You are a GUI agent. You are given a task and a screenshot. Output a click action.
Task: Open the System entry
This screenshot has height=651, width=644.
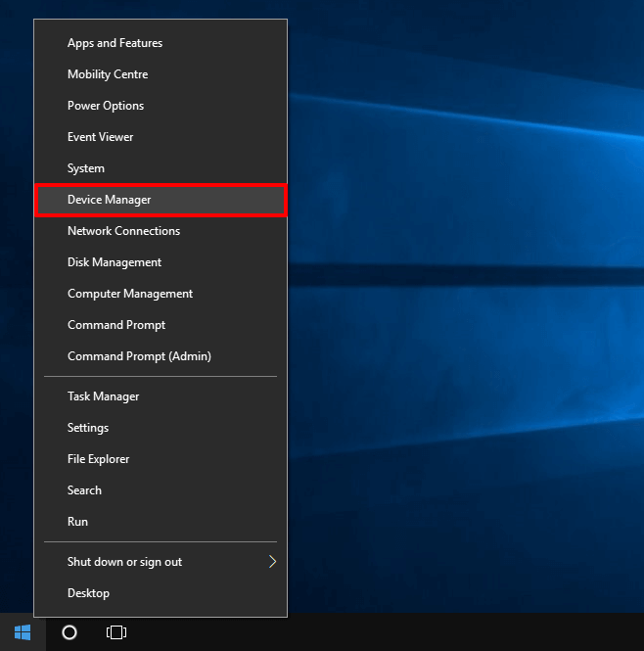tap(161, 168)
